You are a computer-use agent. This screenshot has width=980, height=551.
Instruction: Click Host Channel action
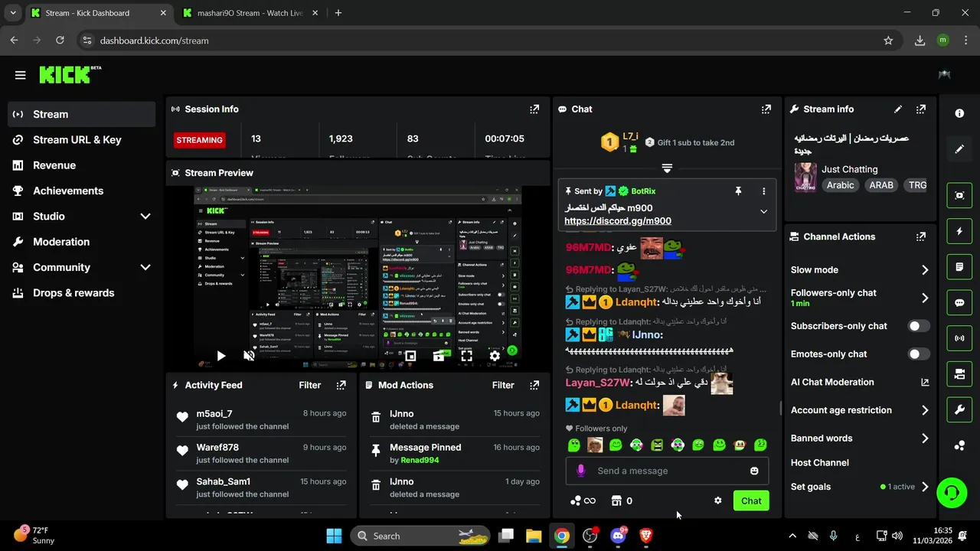coord(820,463)
